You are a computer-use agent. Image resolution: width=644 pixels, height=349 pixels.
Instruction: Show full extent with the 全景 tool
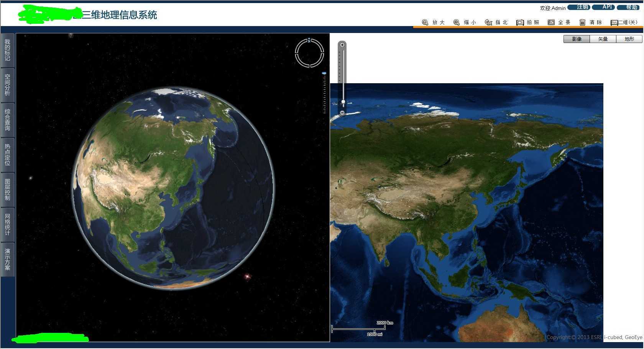pos(559,22)
